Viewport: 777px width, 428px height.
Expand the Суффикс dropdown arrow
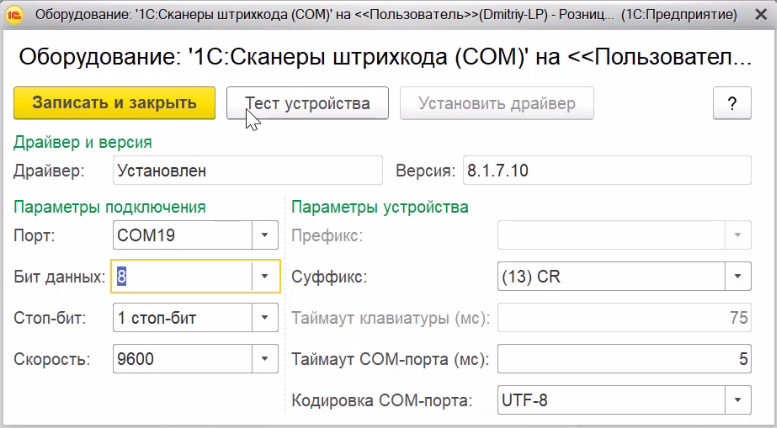click(737, 276)
